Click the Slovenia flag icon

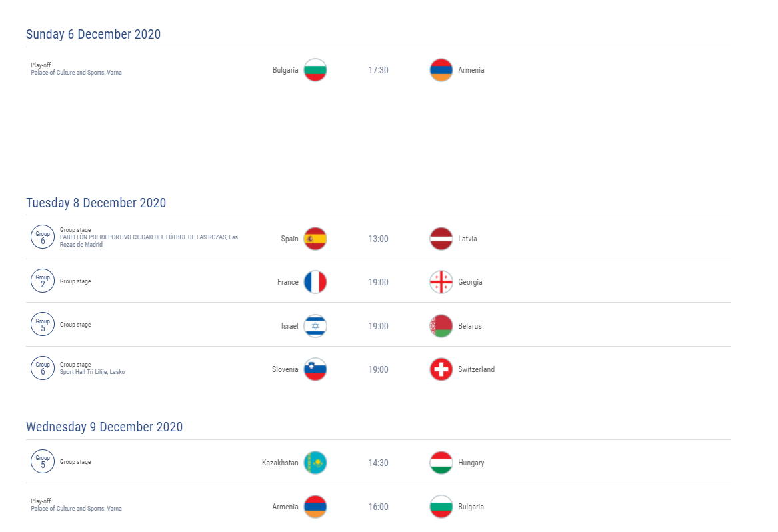(315, 369)
